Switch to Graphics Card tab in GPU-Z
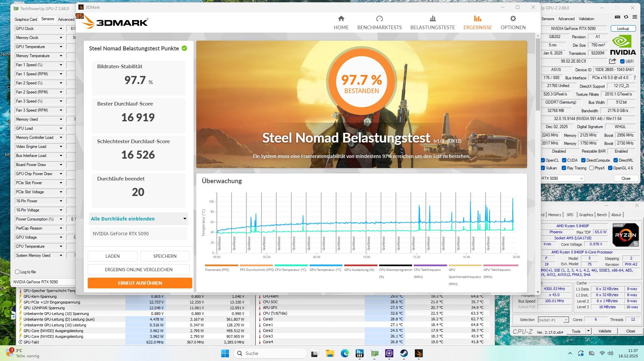This screenshot has width=644, height=361. pos(26,19)
